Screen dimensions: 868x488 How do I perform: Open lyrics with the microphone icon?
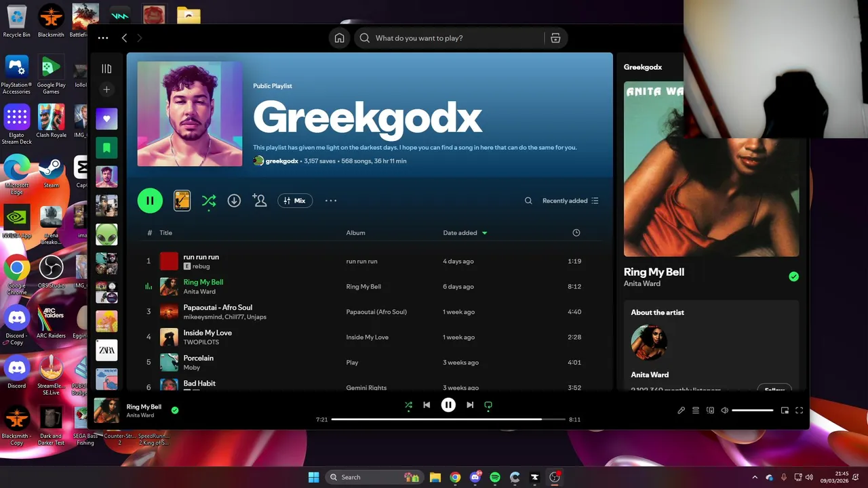click(682, 410)
